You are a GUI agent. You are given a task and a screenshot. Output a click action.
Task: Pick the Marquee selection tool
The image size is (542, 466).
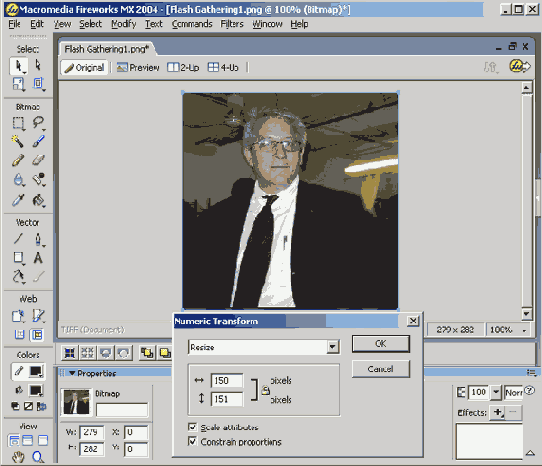18,123
